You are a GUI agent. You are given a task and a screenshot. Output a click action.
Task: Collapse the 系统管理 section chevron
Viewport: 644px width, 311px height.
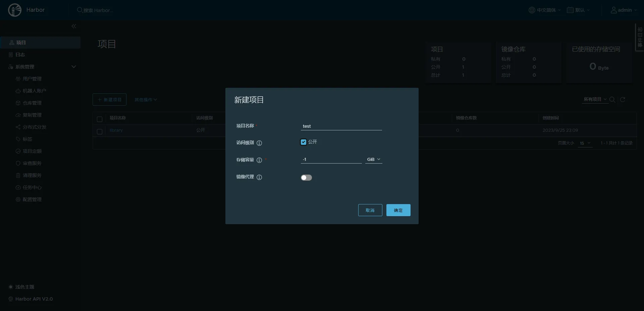pos(74,67)
